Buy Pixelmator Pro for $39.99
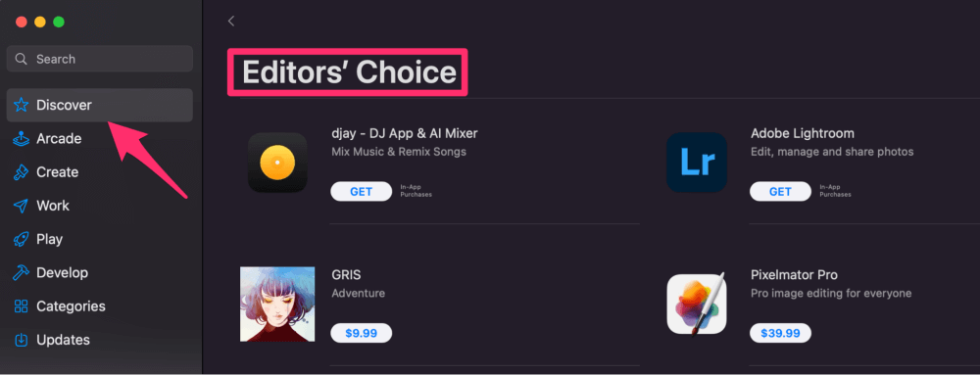 click(780, 333)
